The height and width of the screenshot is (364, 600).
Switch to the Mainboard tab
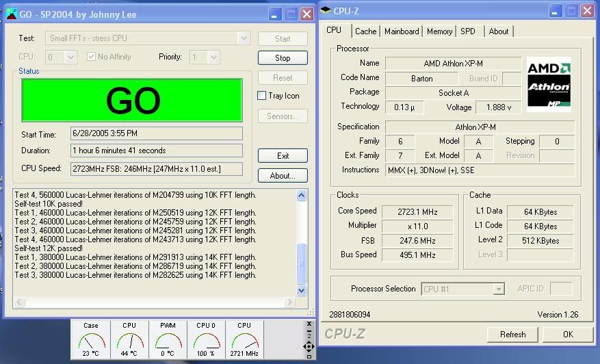click(402, 31)
